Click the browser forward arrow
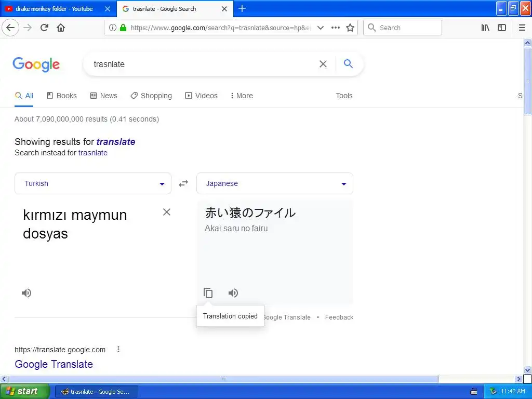The height and width of the screenshot is (399, 532). click(28, 28)
